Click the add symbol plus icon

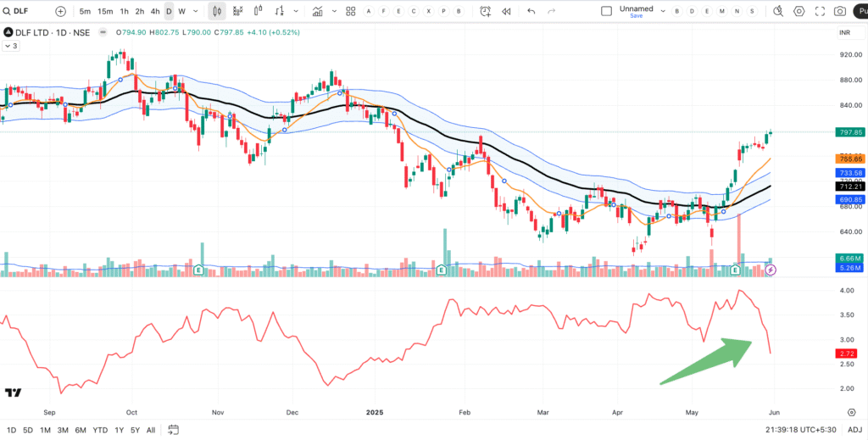(60, 12)
